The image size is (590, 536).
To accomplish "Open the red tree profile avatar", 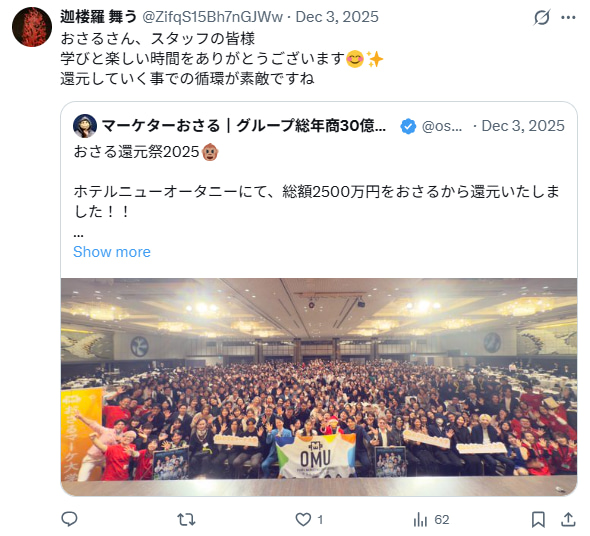I will click(32, 27).
